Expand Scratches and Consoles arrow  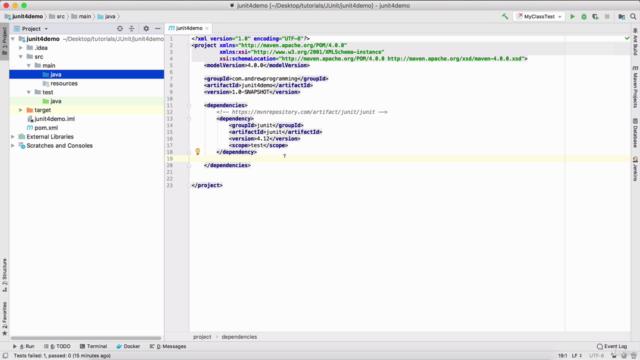pyautogui.click(x=13, y=146)
